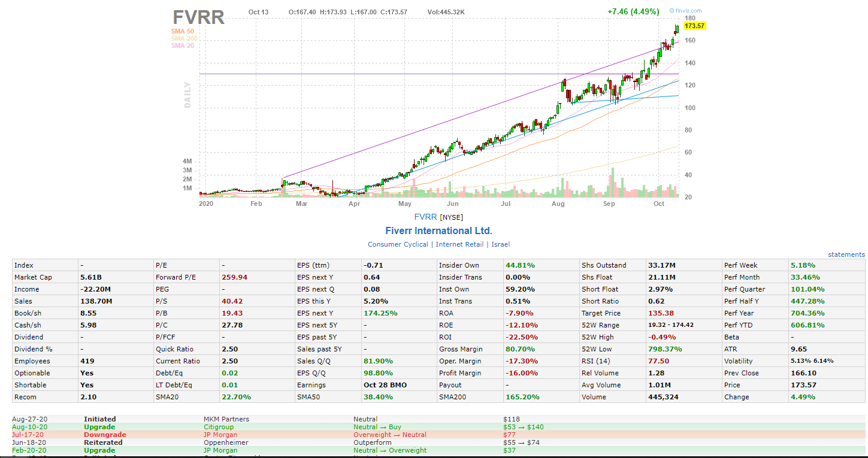Click the Perf Quarter value 101.04%

tap(807, 289)
